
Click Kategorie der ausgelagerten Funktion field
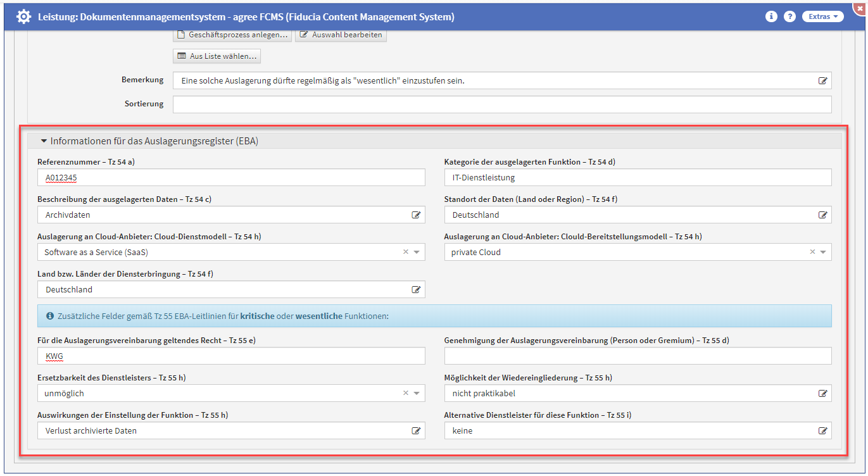(x=638, y=177)
